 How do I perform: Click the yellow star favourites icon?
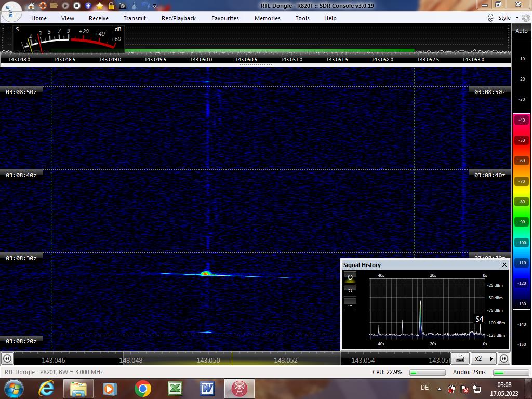point(100,6)
